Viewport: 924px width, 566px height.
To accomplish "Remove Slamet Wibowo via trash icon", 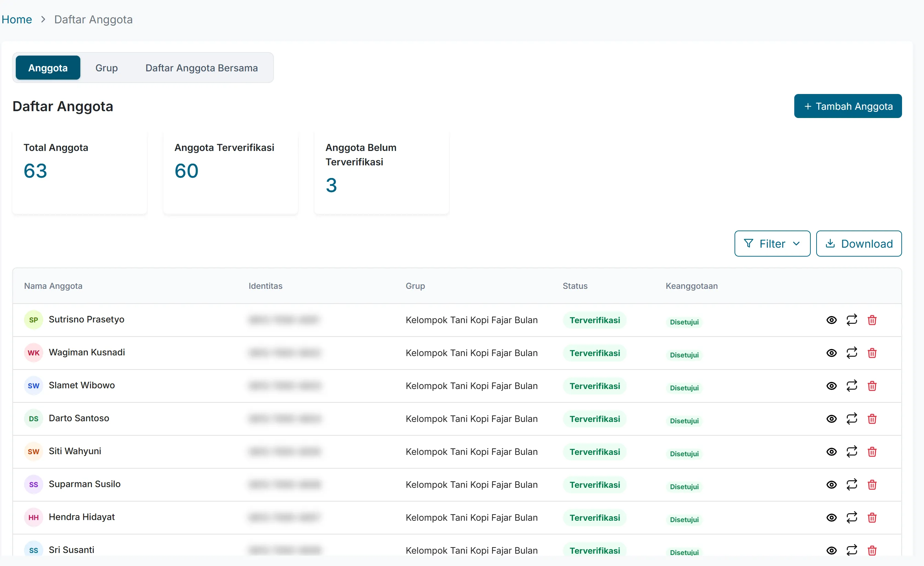I will pos(872,386).
